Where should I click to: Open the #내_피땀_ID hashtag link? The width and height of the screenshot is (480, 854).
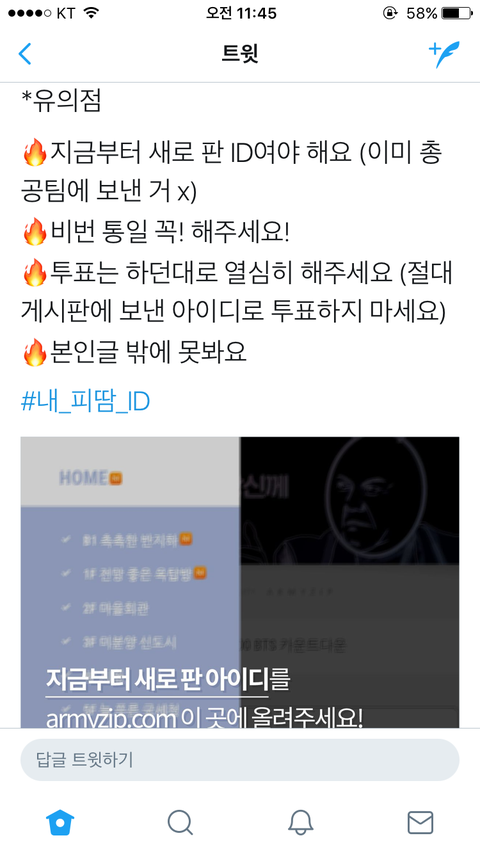tap(85, 402)
